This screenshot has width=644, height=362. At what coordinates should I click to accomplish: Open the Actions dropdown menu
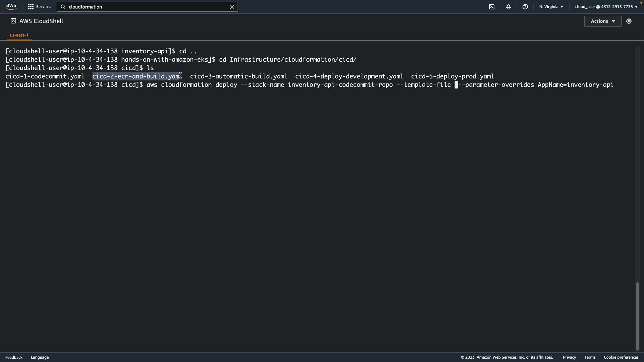(602, 21)
